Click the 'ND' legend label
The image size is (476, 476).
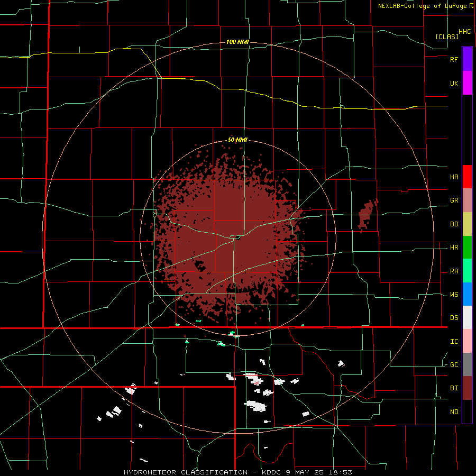454,412
